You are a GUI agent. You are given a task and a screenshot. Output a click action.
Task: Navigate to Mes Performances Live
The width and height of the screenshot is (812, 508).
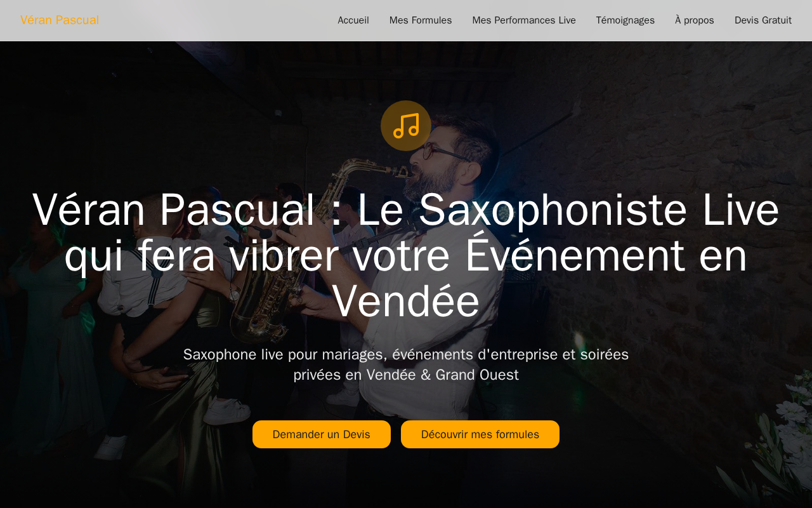point(524,20)
